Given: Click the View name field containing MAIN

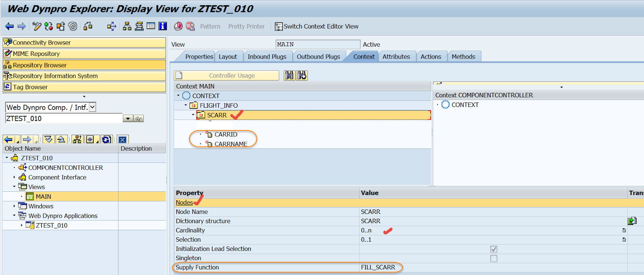Looking at the screenshot, I should [x=318, y=44].
